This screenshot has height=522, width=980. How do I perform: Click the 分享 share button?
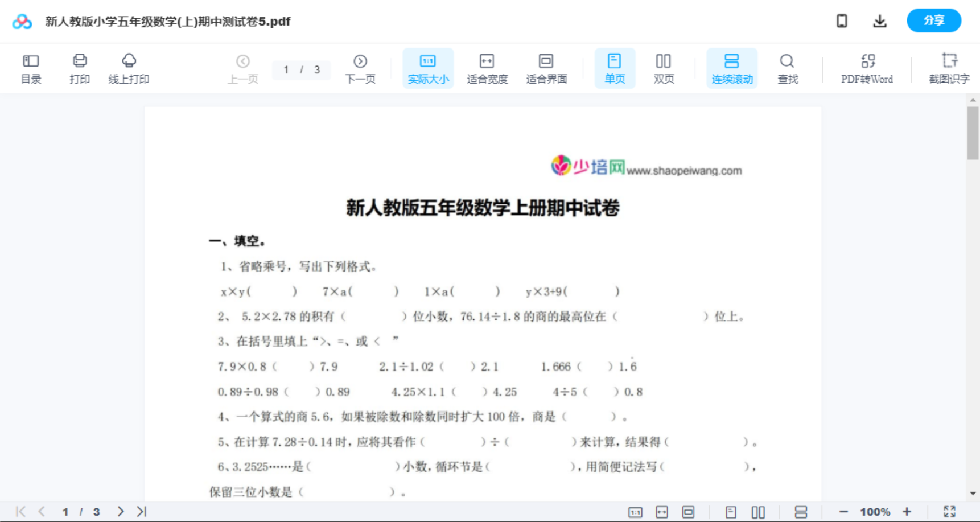coord(933,20)
